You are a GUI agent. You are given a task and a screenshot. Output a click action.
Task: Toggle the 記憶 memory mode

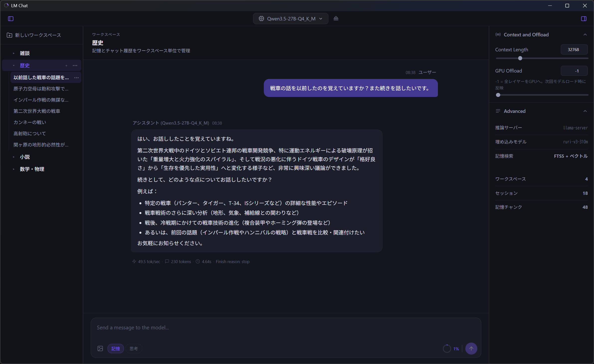click(x=115, y=349)
